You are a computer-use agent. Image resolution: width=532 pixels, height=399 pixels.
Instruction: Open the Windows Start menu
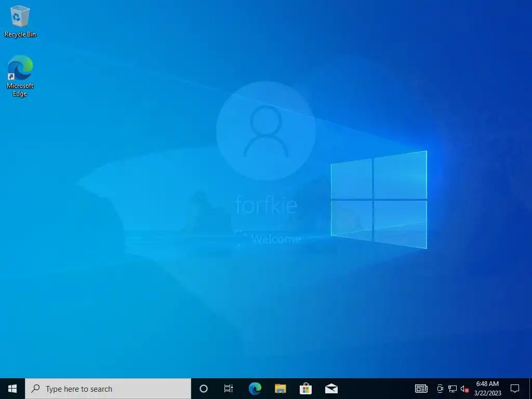tap(12, 389)
